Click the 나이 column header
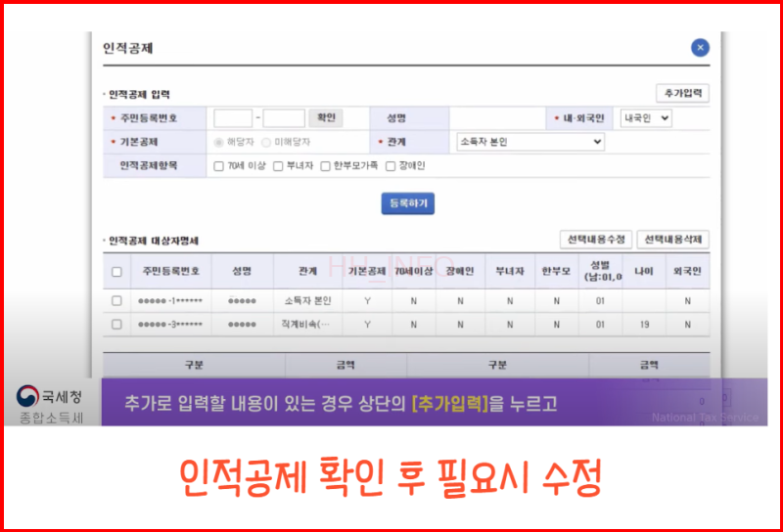Screen dimensions: 783x532 tap(644, 271)
